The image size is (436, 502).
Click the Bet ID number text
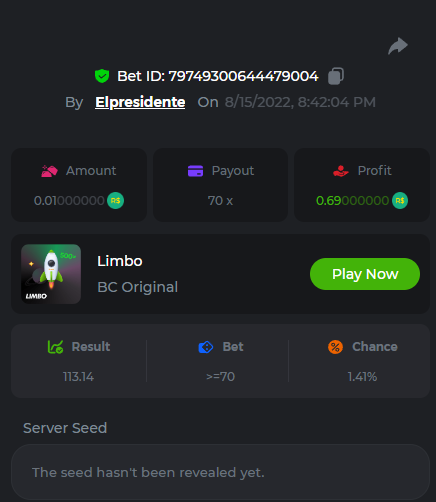[243, 76]
